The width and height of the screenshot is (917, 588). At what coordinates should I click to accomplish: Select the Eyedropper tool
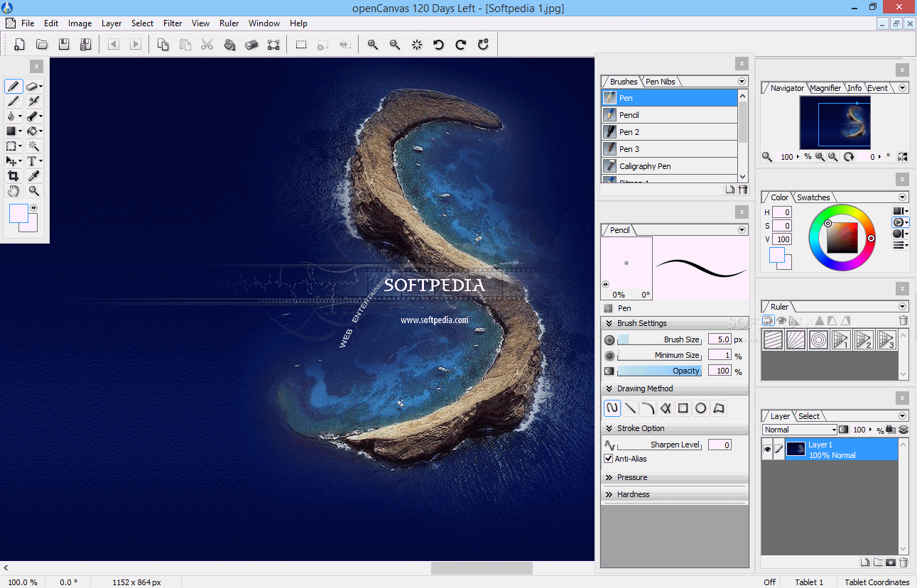tap(33, 175)
